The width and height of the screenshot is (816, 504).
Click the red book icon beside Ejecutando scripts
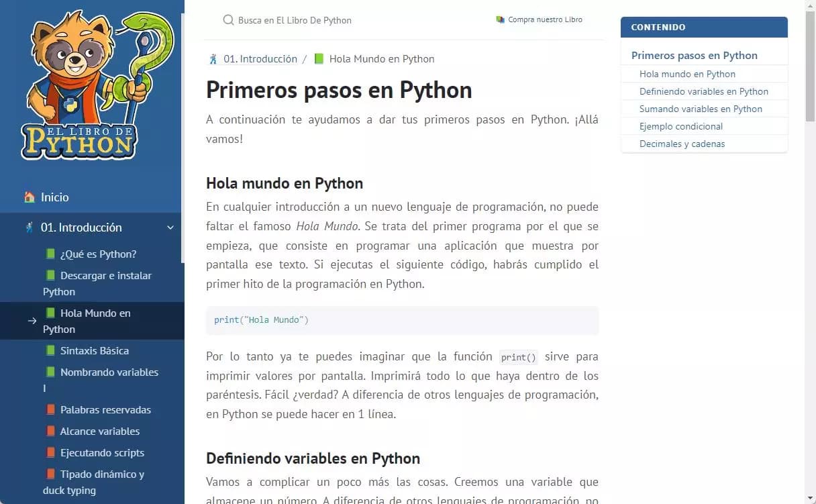(50, 453)
